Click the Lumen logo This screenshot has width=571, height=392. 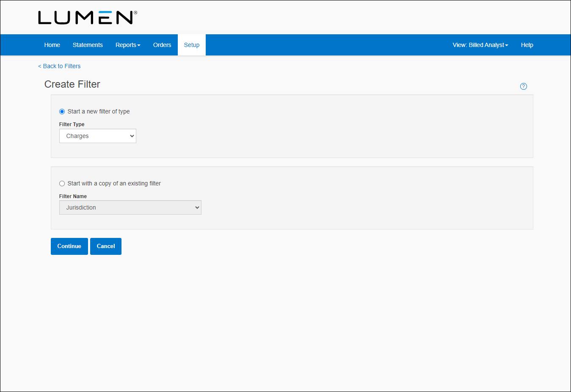point(88,18)
